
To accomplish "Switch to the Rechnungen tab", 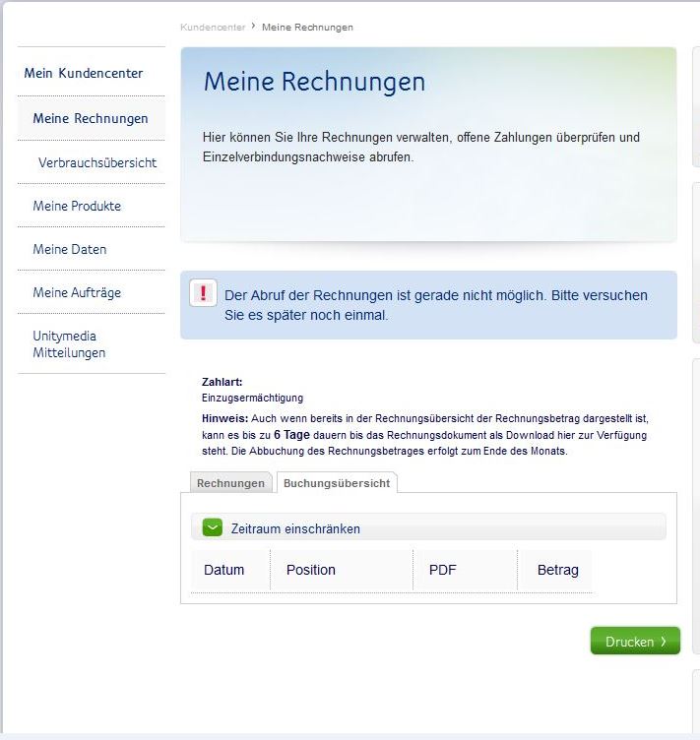I will (x=230, y=483).
